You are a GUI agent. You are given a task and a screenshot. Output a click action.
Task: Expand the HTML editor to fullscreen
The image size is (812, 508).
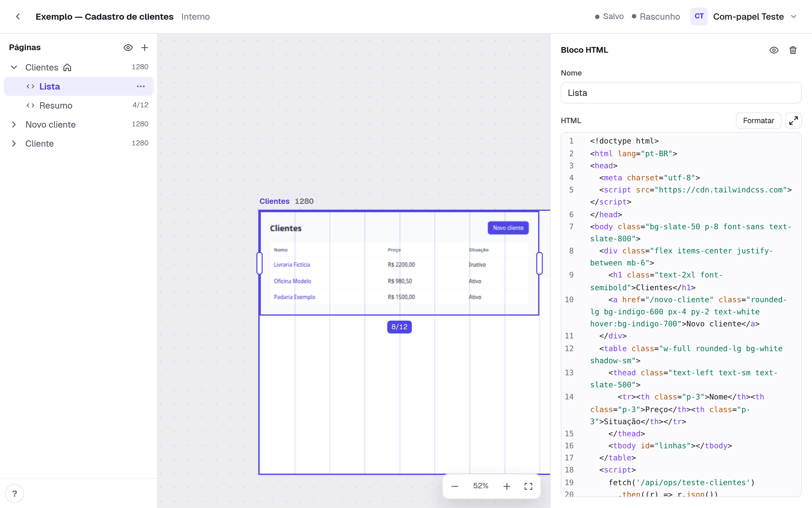[793, 121]
